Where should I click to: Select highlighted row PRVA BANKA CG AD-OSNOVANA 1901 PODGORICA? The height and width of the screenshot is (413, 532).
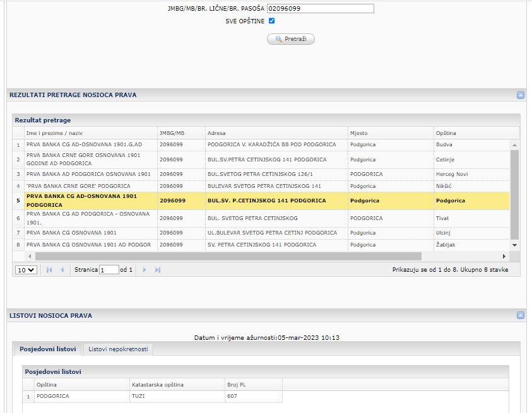tap(261, 201)
